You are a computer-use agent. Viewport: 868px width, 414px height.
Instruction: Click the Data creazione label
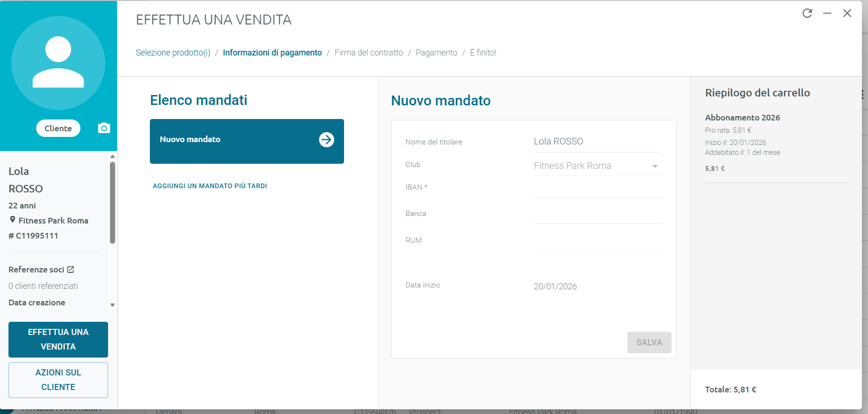[x=37, y=303]
